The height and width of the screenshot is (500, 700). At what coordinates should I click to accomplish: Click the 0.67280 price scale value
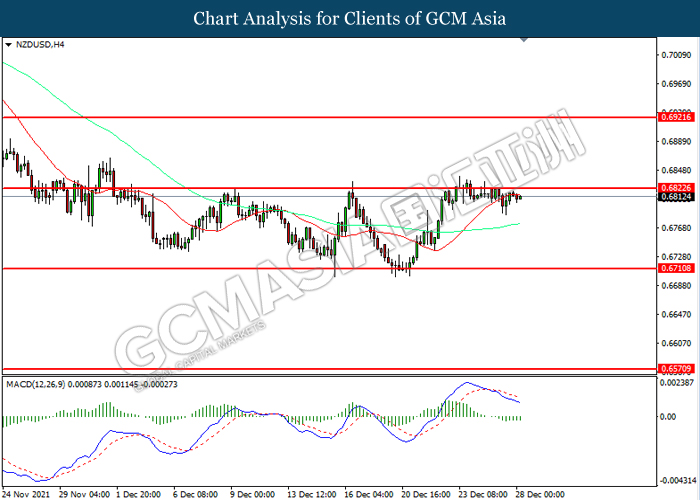click(676, 257)
